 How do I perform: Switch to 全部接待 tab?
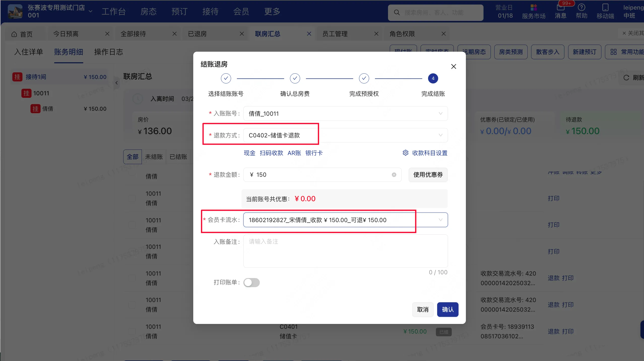click(133, 34)
